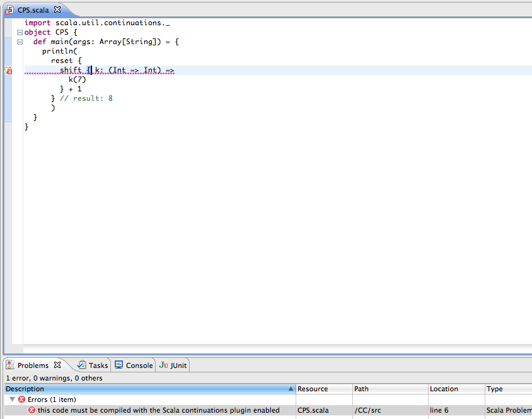Close the CPS.scala editor tab

pyautogui.click(x=57, y=10)
